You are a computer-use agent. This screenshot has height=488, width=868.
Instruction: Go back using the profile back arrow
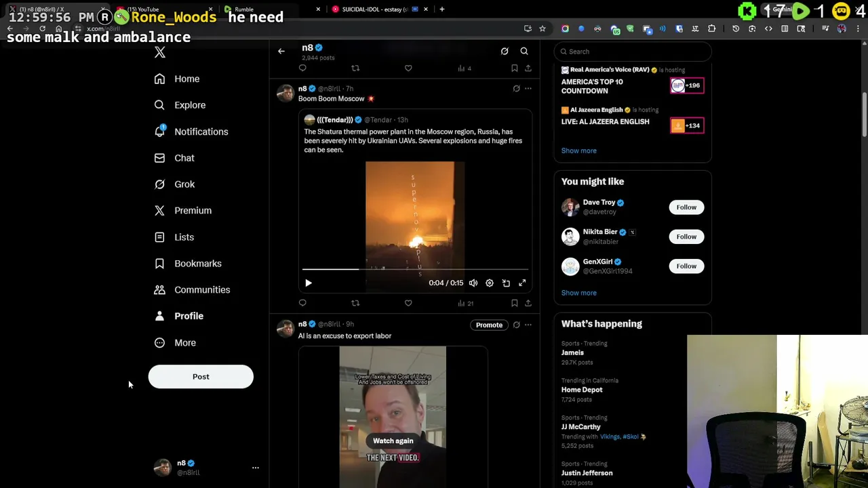point(281,51)
